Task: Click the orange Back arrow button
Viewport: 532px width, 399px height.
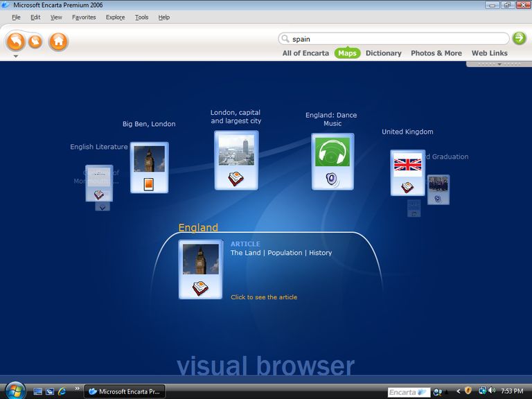Action: pos(15,41)
